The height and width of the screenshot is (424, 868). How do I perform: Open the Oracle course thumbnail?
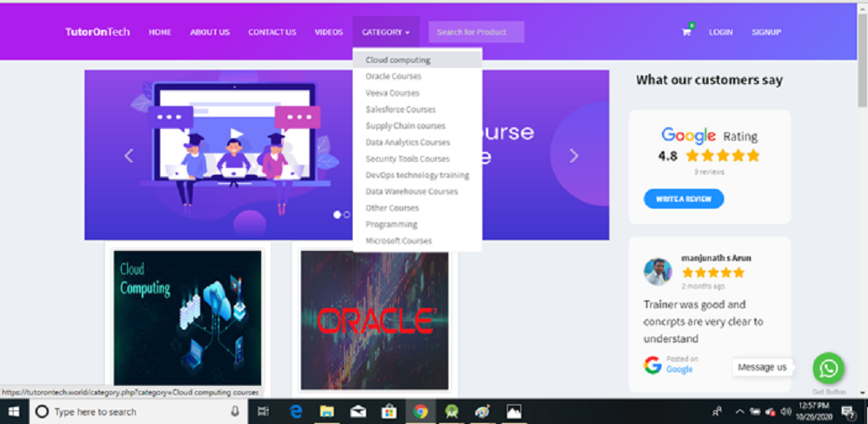(x=375, y=320)
